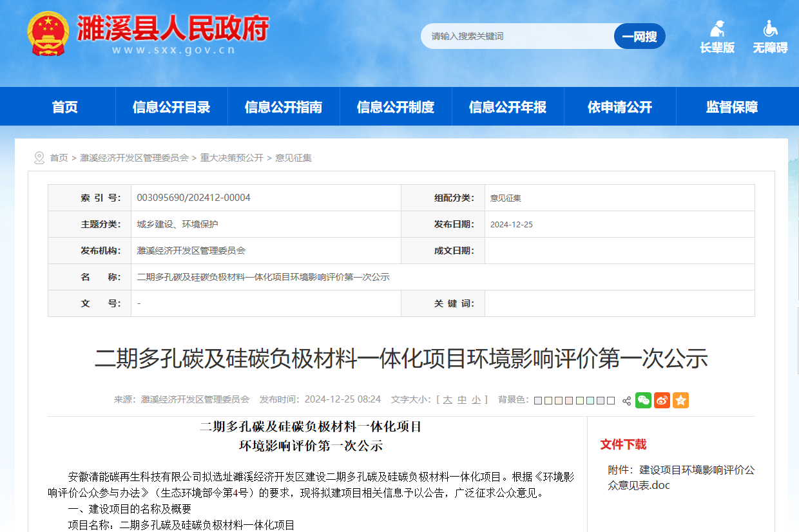The image size is (799, 532).
Task: Click the orange QZone star share icon
Action: (680, 400)
